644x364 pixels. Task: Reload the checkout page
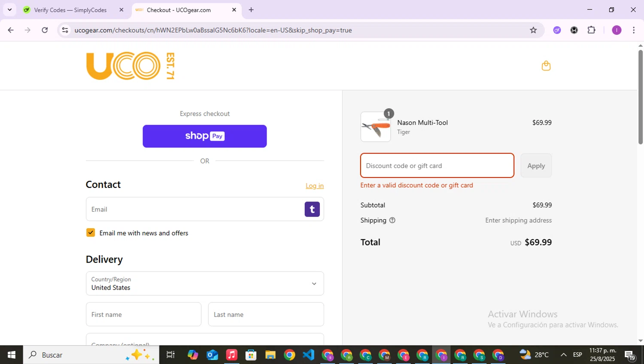point(45,30)
